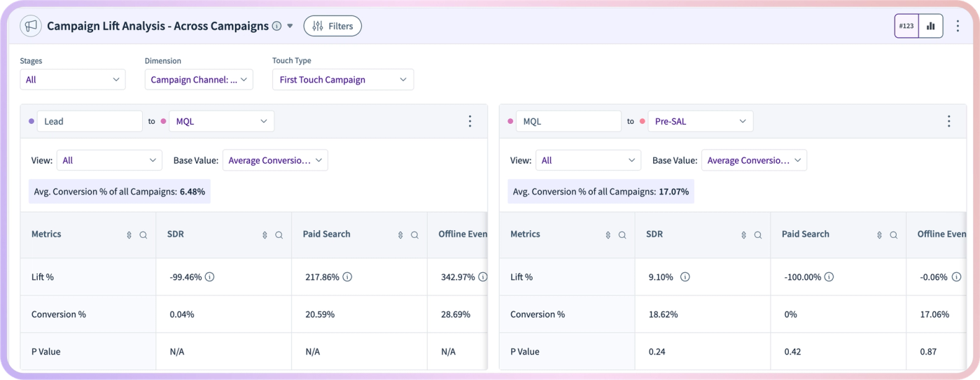Screen dimensions: 980x380
Task: Search the SDR column in Lead panel
Action: (279, 235)
